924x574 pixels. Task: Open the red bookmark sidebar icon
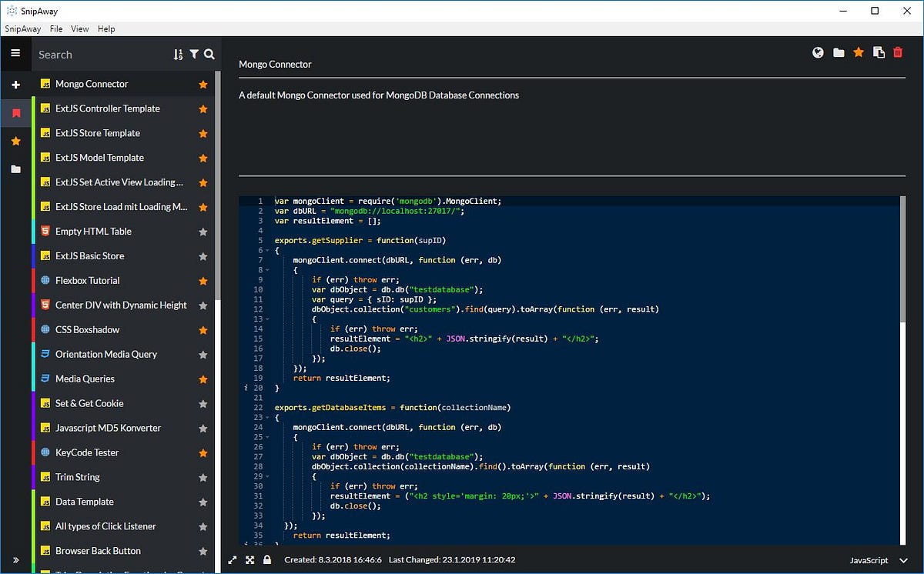pos(15,113)
